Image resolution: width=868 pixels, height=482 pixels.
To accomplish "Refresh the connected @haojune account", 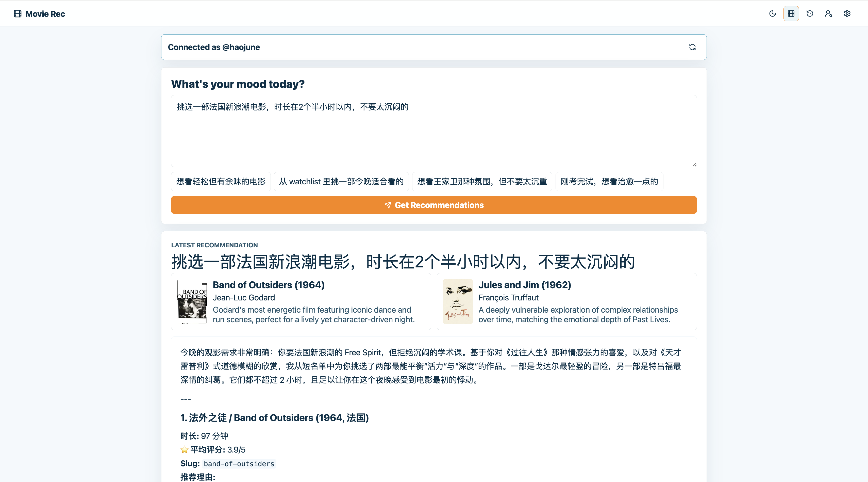I will click(692, 47).
